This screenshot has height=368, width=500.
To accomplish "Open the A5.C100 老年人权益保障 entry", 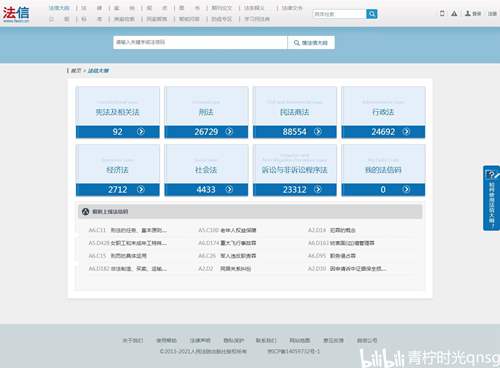I will [227, 230].
